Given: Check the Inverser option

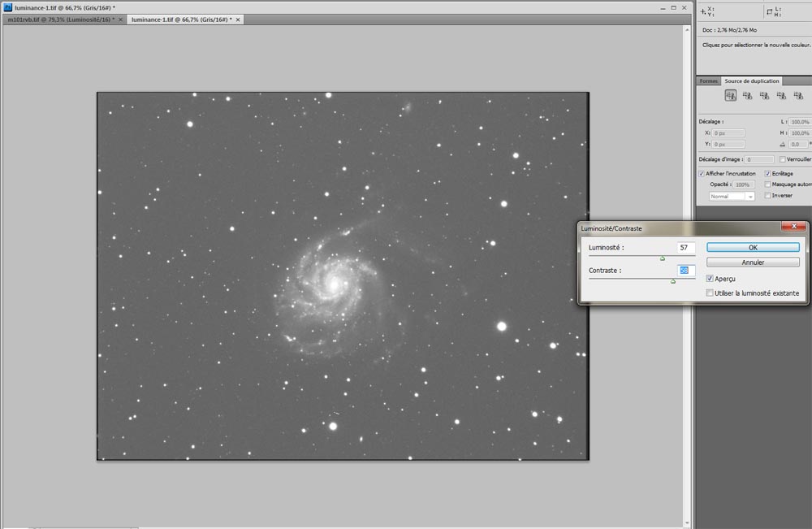Looking at the screenshot, I should (x=767, y=195).
